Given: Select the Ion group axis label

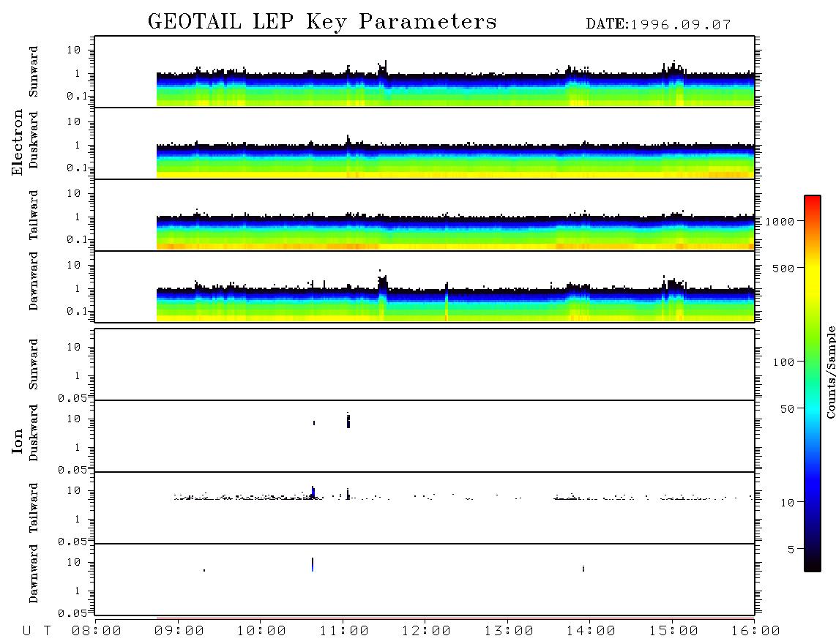Looking at the screenshot, I should pos(18,441).
